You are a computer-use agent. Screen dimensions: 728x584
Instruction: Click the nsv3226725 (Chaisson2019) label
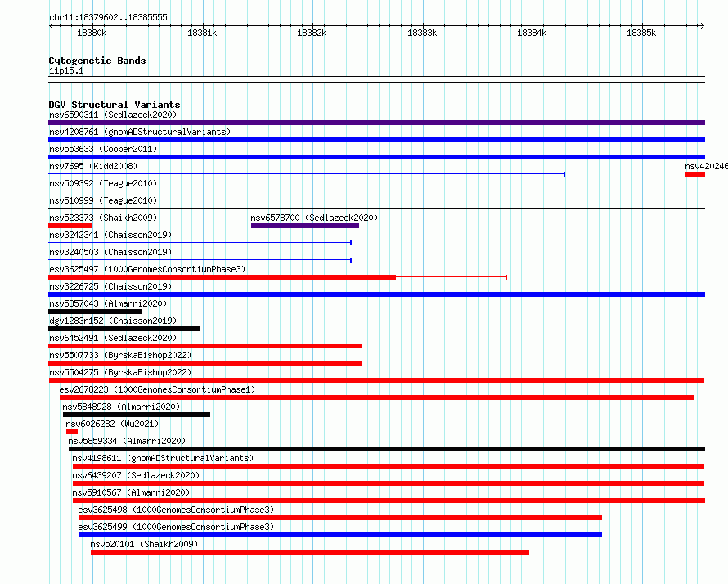(x=110, y=286)
